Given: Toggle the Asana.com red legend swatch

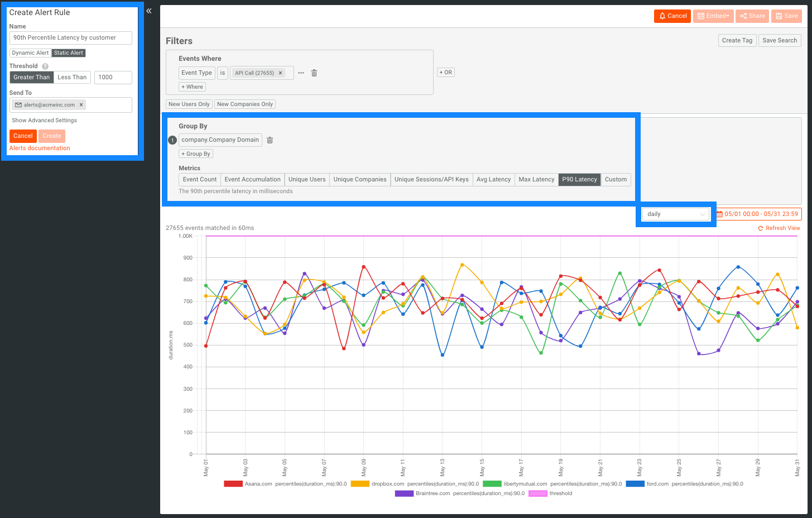Looking at the screenshot, I should click(233, 484).
